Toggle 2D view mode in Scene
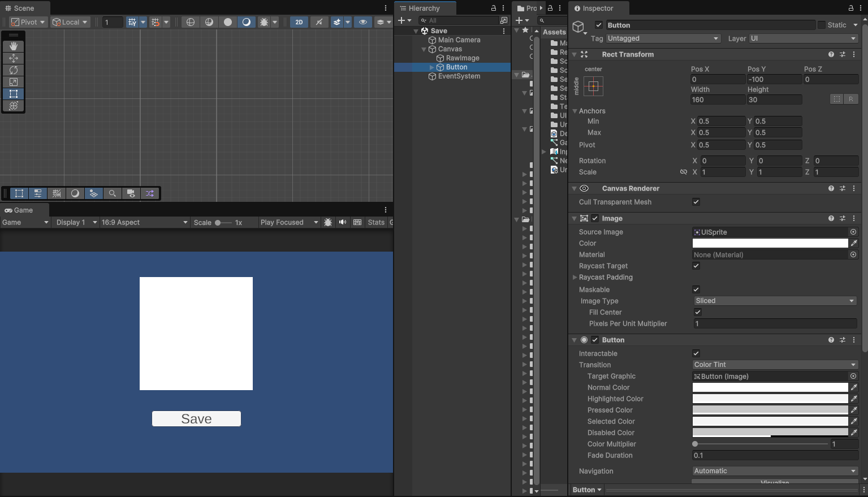The height and width of the screenshot is (497, 868). [299, 22]
